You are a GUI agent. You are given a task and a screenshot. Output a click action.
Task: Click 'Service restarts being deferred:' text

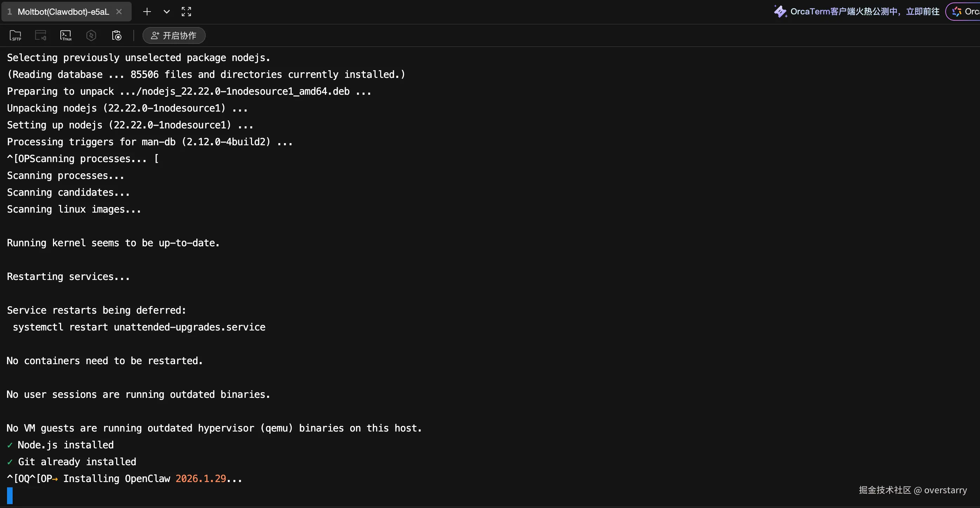pos(97,310)
